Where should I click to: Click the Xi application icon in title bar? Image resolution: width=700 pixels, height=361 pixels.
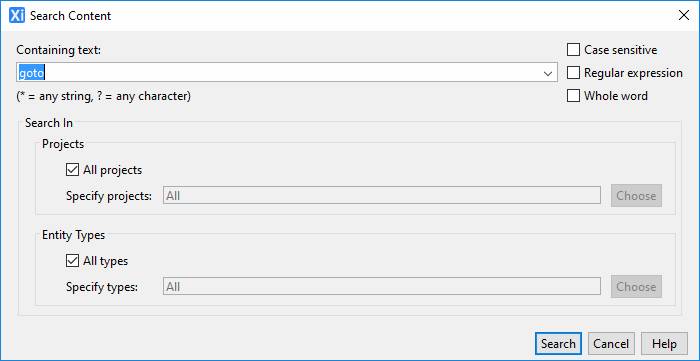[17, 16]
